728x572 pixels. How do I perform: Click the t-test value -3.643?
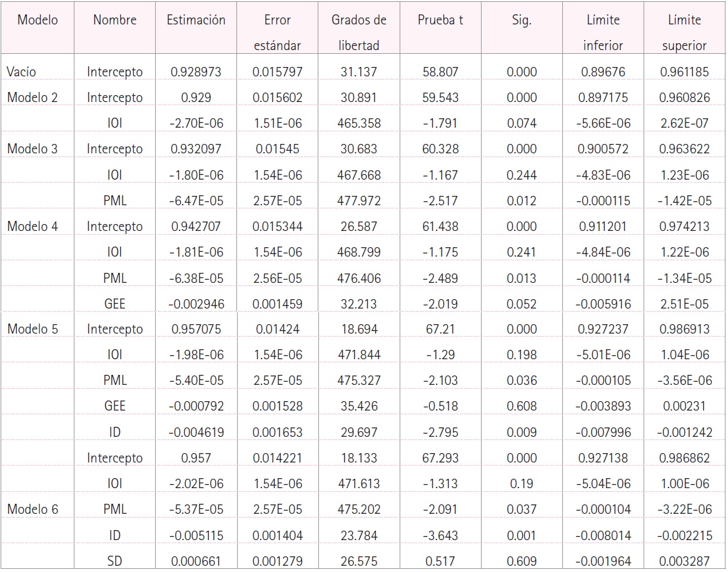click(440, 536)
